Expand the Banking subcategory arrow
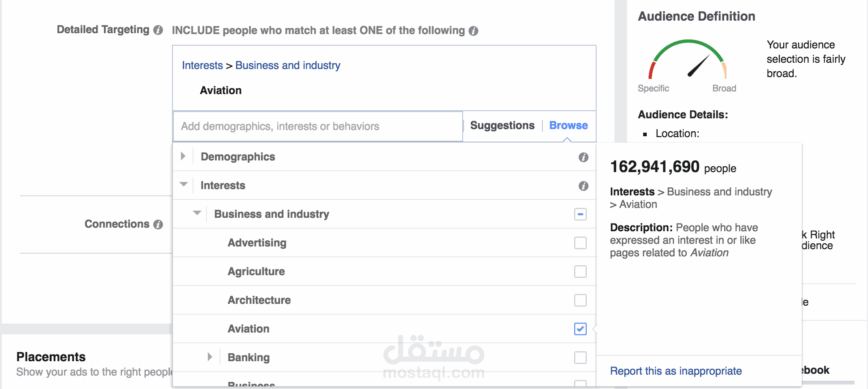Image resolution: width=868 pixels, height=389 pixels. (210, 357)
